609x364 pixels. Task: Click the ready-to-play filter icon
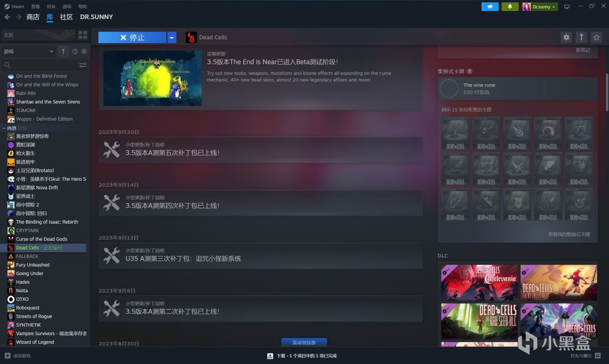pyautogui.click(x=84, y=51)
